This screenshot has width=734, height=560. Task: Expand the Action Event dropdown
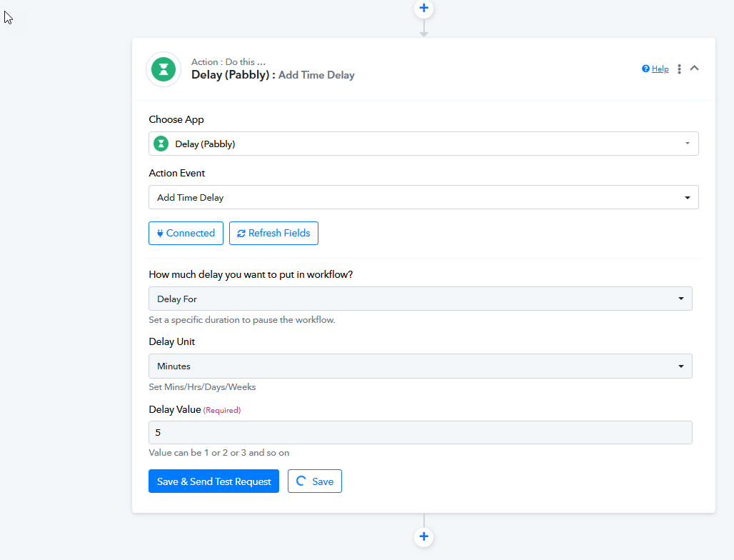(423, 197)
